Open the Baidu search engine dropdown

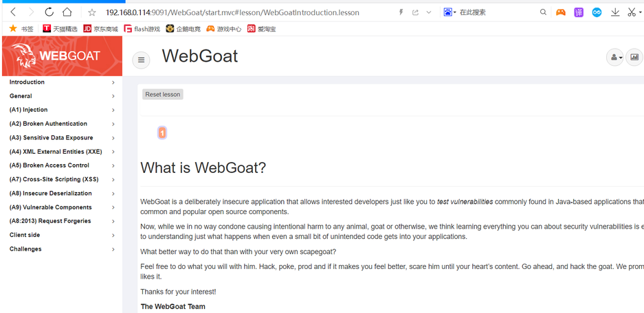[x=449, y=12]
